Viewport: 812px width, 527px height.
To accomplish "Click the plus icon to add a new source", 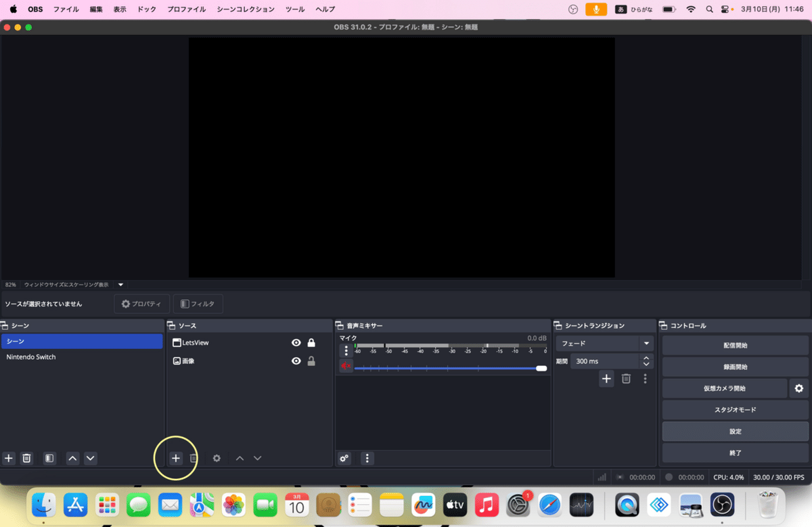I will 175,458.
